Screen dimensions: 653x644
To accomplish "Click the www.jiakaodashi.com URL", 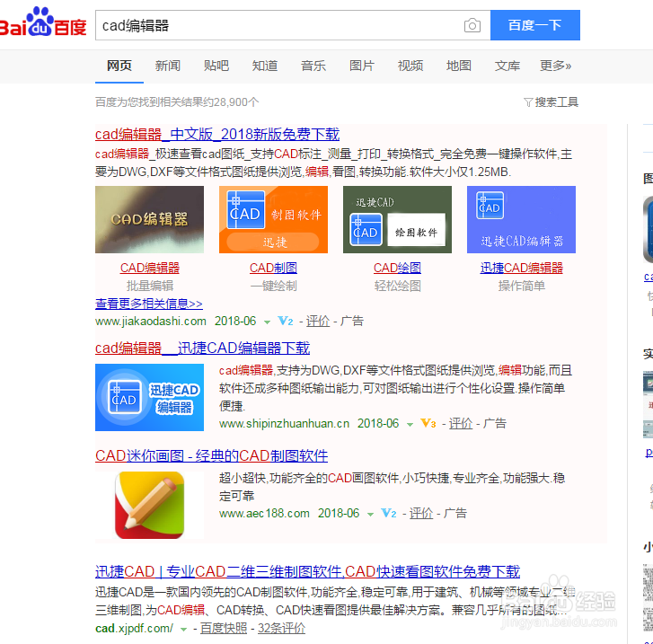I will coord(151,322).
